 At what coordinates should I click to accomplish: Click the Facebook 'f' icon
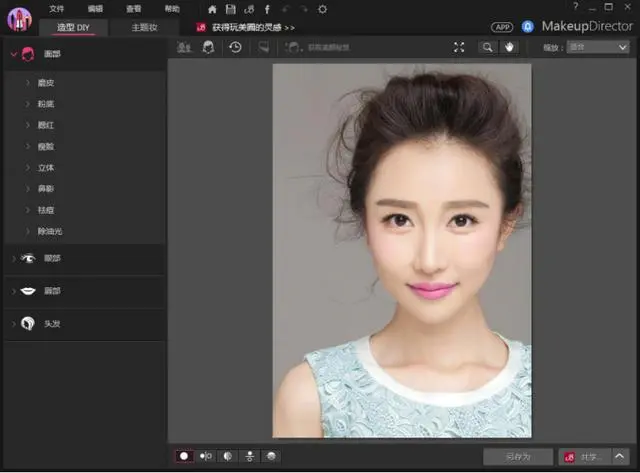point(267,9)
